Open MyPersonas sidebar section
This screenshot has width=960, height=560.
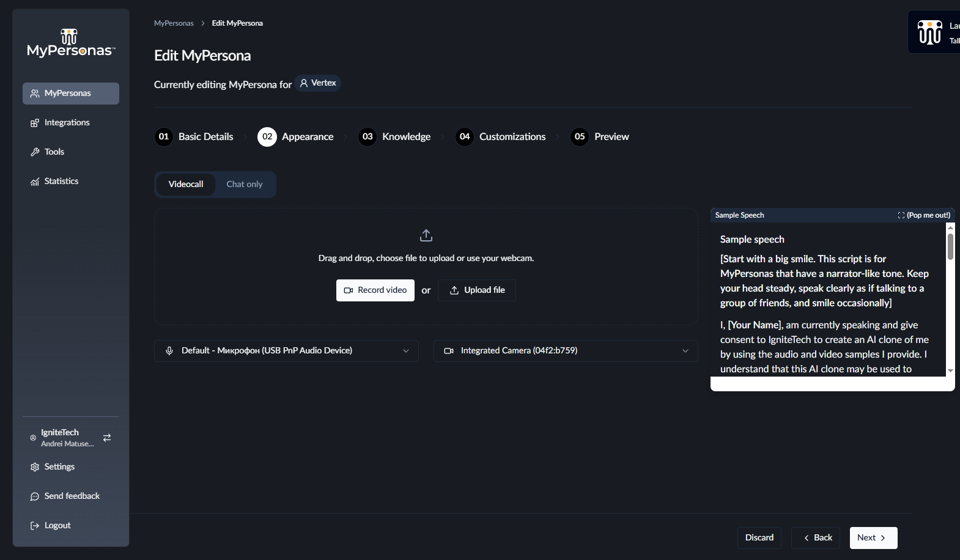pos(71,94)
